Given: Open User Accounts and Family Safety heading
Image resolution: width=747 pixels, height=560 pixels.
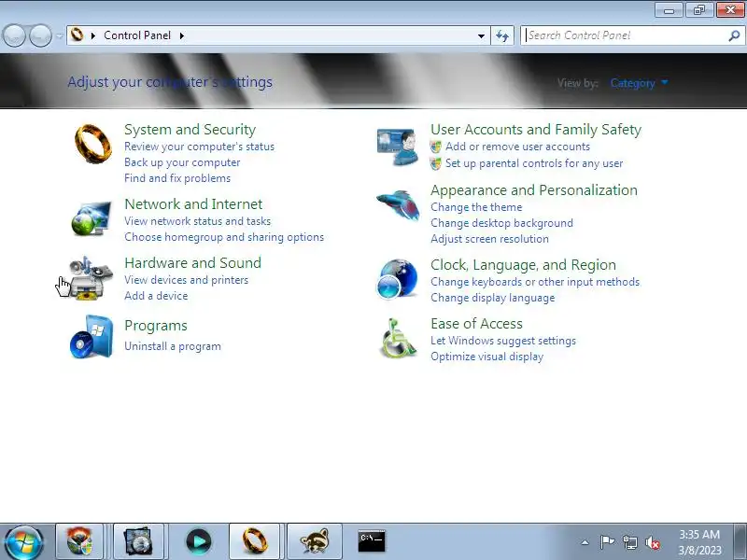Looking at the screenshot, I should [536, 130].
